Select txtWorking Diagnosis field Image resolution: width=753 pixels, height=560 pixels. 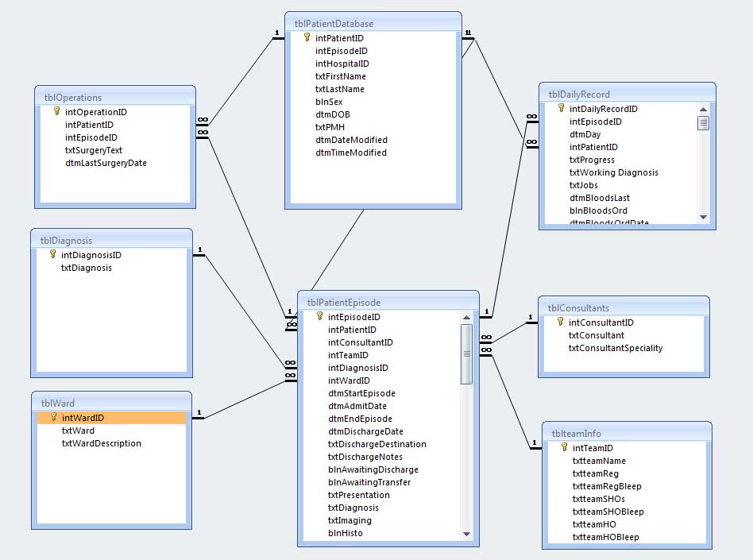[614, 172]
